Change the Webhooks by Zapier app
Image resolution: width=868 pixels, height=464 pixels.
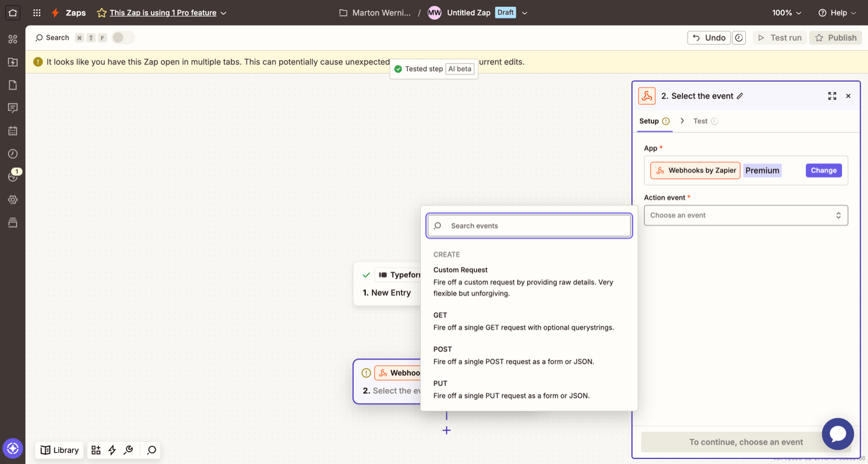click(823, 170)
